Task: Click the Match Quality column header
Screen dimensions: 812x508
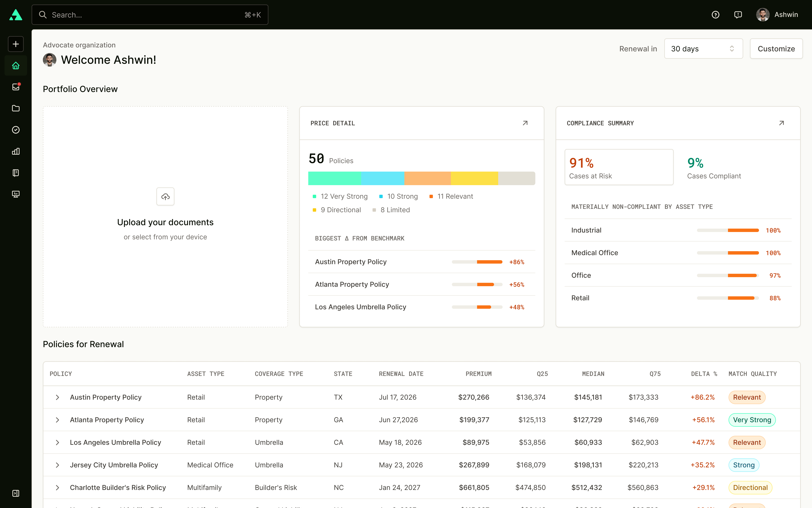Action: point(753,374)
